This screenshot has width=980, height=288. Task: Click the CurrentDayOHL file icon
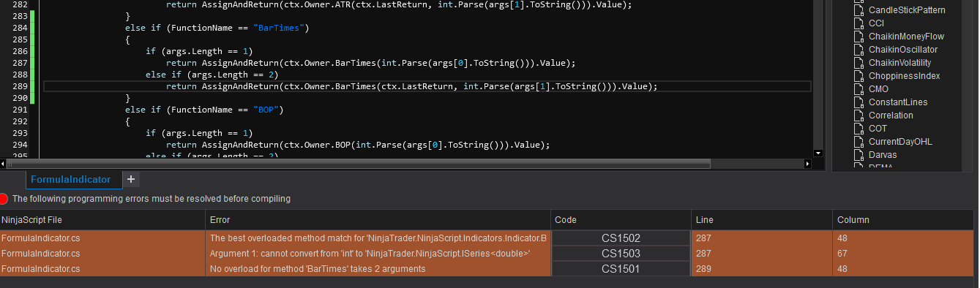click(x=859, y=142)
